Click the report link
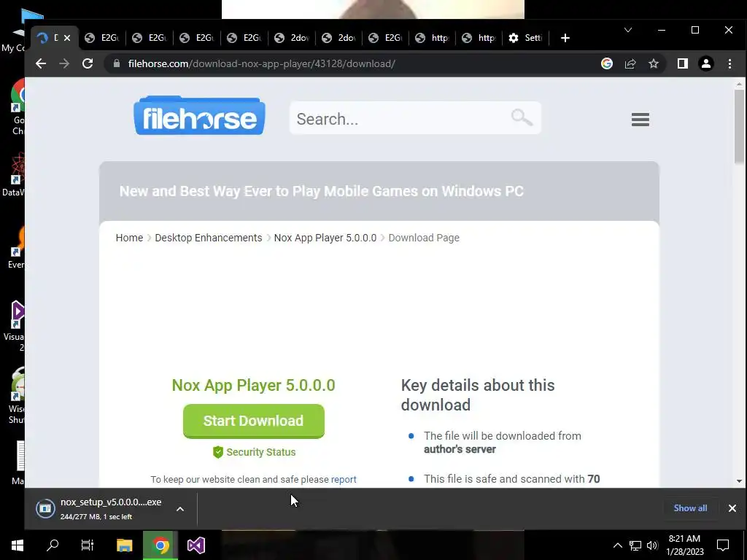The height and width of the screenshot is (560, 747). [344, 480]
